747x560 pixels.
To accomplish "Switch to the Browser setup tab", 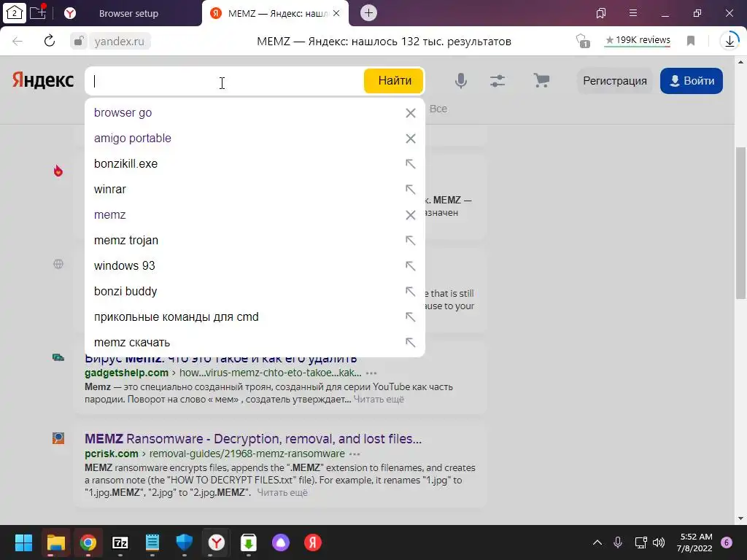I will tap(128, 13).
